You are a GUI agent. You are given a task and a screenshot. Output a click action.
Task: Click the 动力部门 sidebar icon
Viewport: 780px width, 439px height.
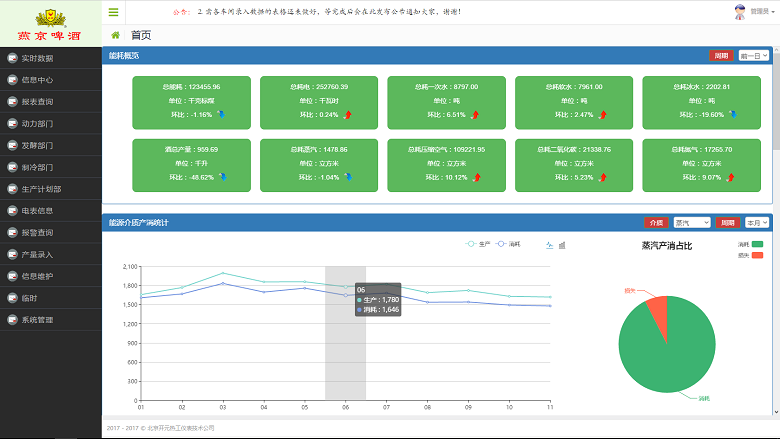(x=12, y=123)
